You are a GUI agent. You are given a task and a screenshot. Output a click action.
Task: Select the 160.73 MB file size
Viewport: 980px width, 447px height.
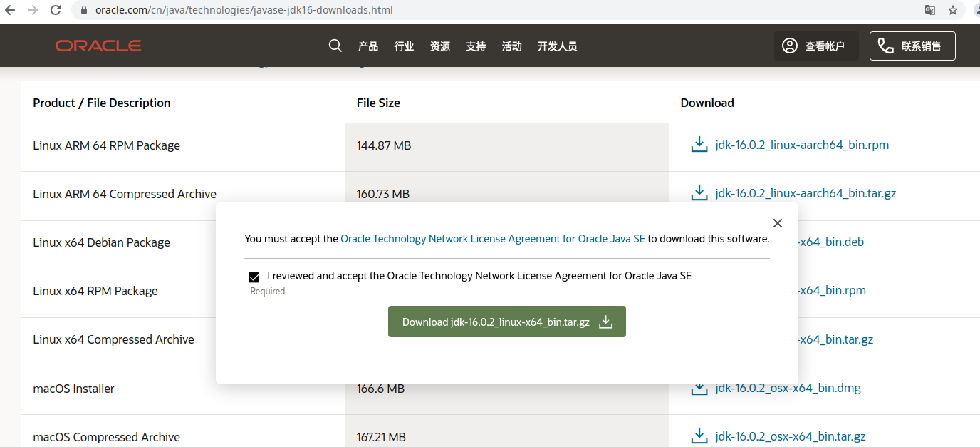coord(383,194)
